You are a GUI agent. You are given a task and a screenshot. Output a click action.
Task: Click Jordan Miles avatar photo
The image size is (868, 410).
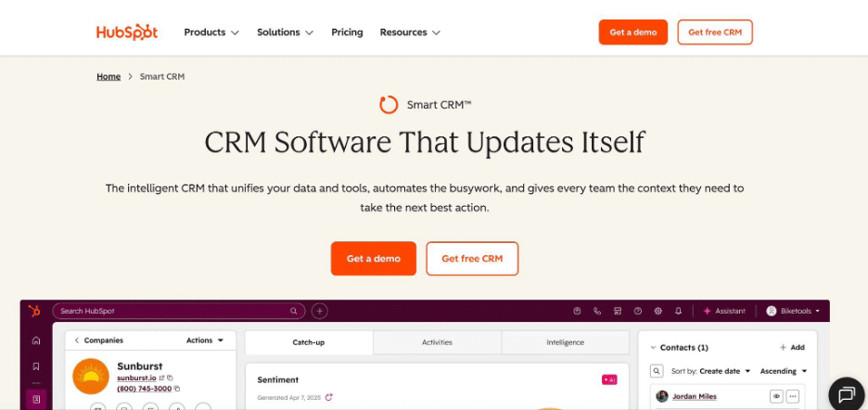click(x=662, y=396)
